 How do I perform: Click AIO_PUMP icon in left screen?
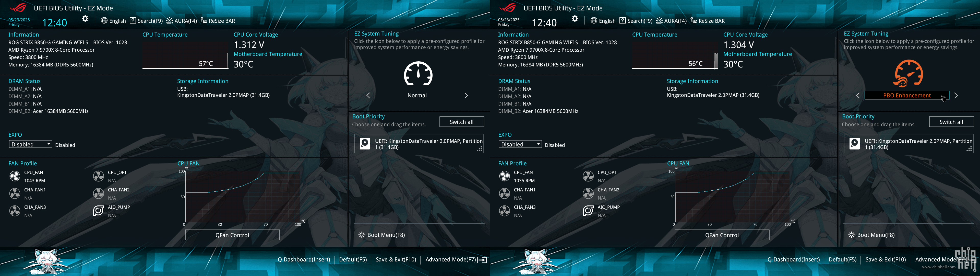tap(99, 211)
